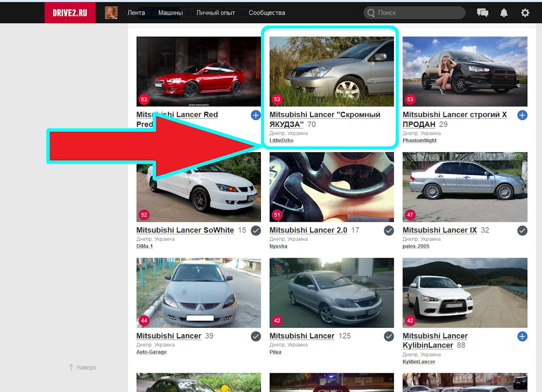This screenshot has height=392, width=542.
Task: Open red Lancer thumbnail rated 63
Action: point(198,72)
